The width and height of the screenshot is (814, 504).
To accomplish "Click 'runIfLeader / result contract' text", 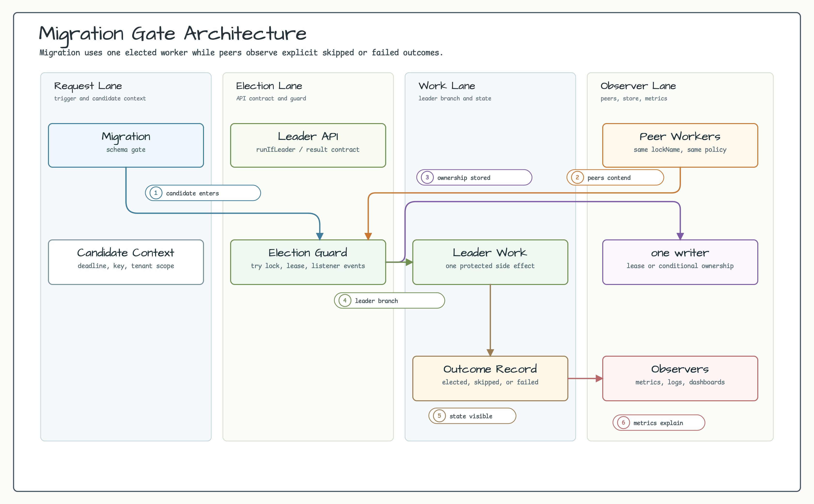I will point(307,150).
